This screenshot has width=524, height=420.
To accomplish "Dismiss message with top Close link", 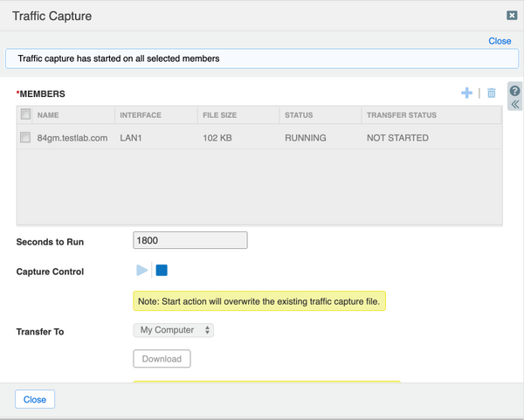I will tap(500, 41).
